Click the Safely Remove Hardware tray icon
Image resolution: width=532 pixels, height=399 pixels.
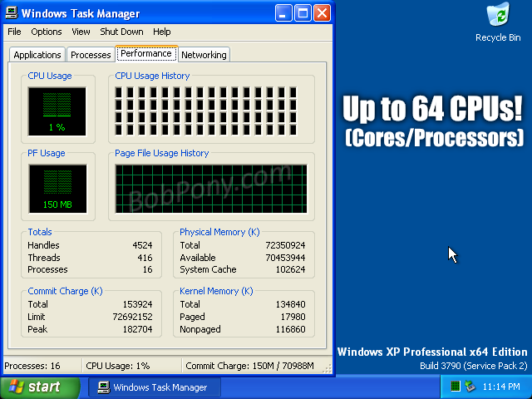(x=470, y=386)
